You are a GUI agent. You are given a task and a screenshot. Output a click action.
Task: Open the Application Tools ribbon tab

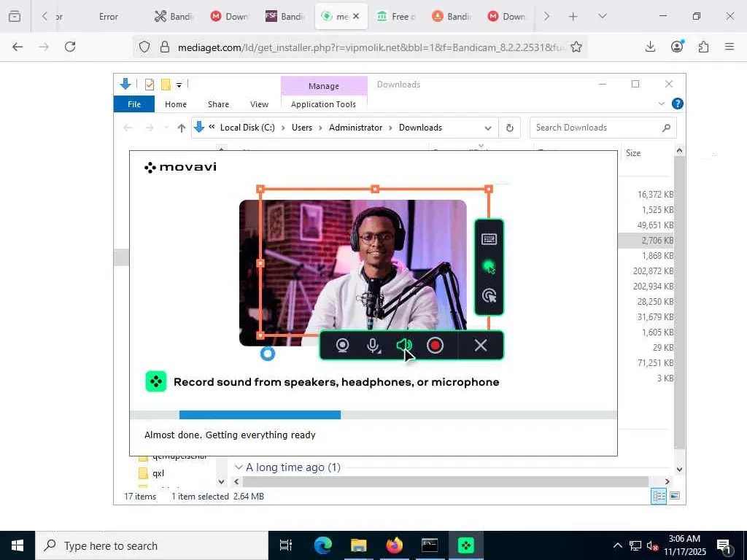point(323,104)
